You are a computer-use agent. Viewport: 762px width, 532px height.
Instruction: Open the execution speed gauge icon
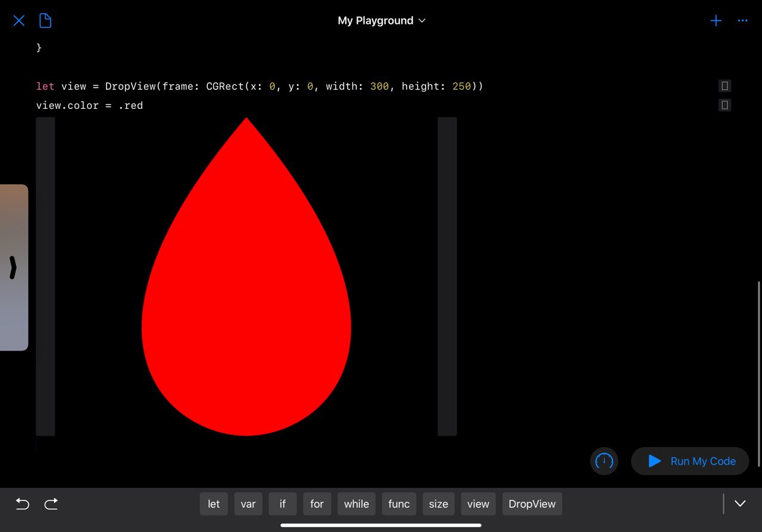click(604, 461)
